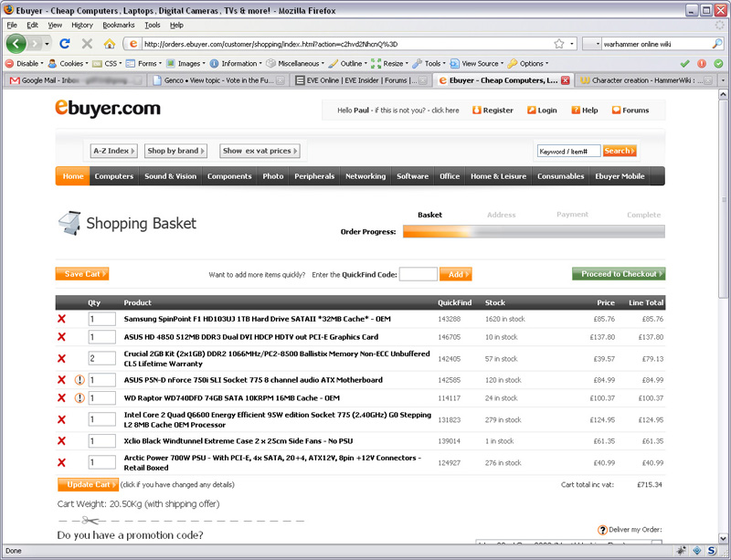Click quantity field for Arctic Power 700W PSU

click(101, 462)
